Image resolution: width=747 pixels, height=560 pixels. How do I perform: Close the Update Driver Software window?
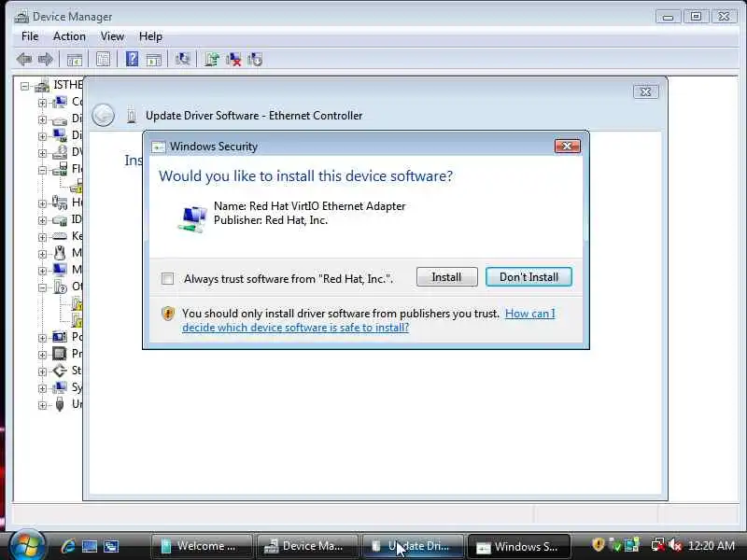click(646, 91)
